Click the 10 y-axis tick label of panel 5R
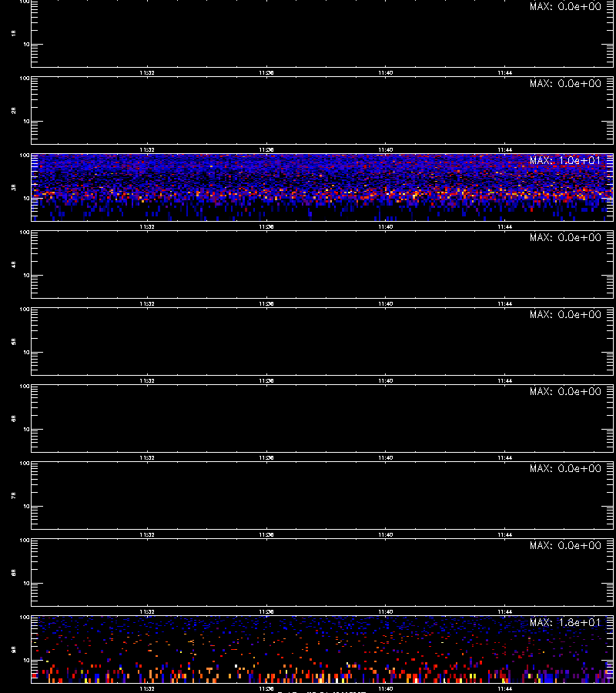Viewport: 616px width, 693px height. pyautogui.click(x=26, y=352)
